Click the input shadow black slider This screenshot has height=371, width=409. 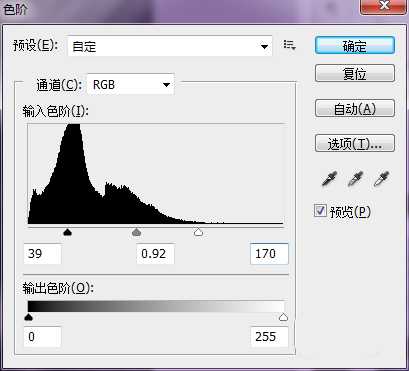[x=68, y=232]
